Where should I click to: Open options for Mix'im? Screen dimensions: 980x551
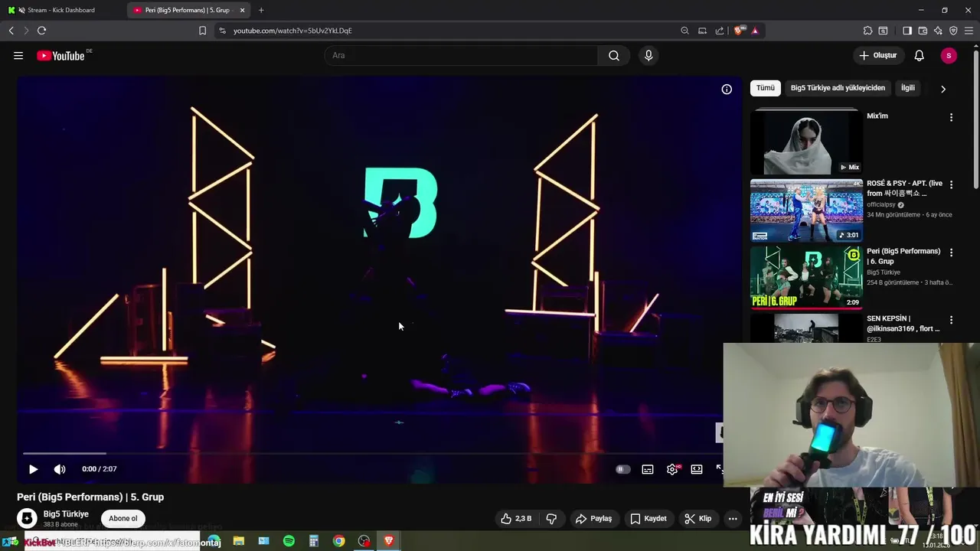951,117
